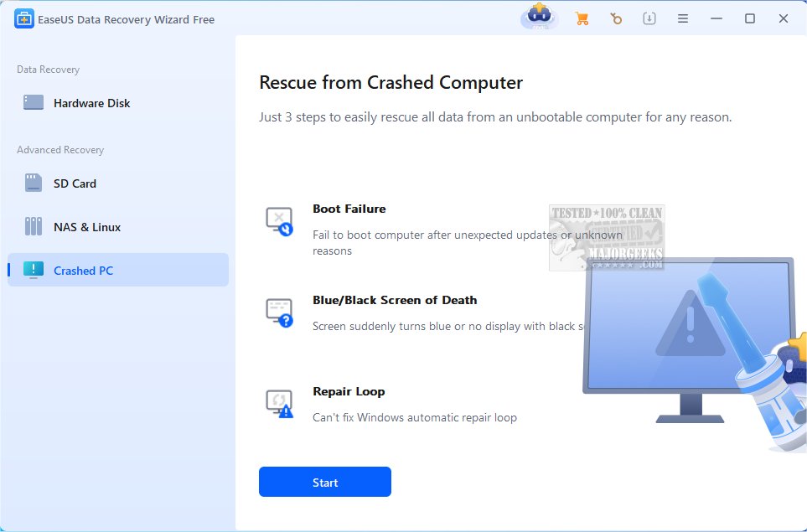Open the hamburger menu
807x532 pixels.
(x=682, y=19)
